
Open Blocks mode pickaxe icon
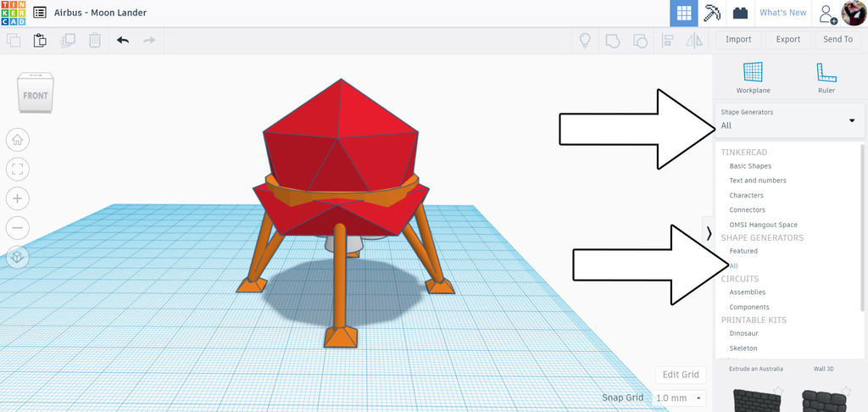(x=712, y=13)
